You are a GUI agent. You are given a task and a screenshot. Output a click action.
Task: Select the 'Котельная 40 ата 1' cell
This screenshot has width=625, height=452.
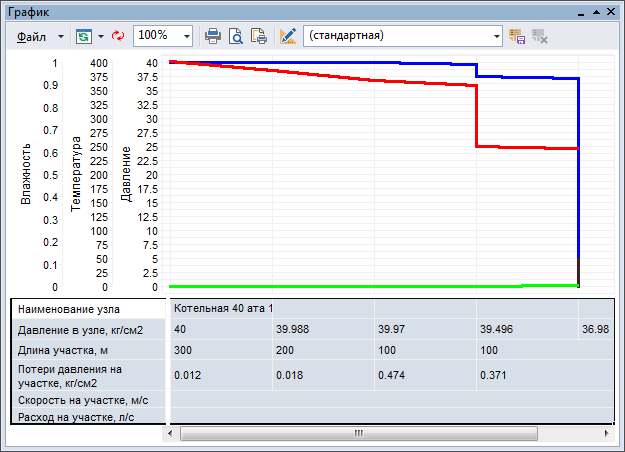(x=222, y=308)
